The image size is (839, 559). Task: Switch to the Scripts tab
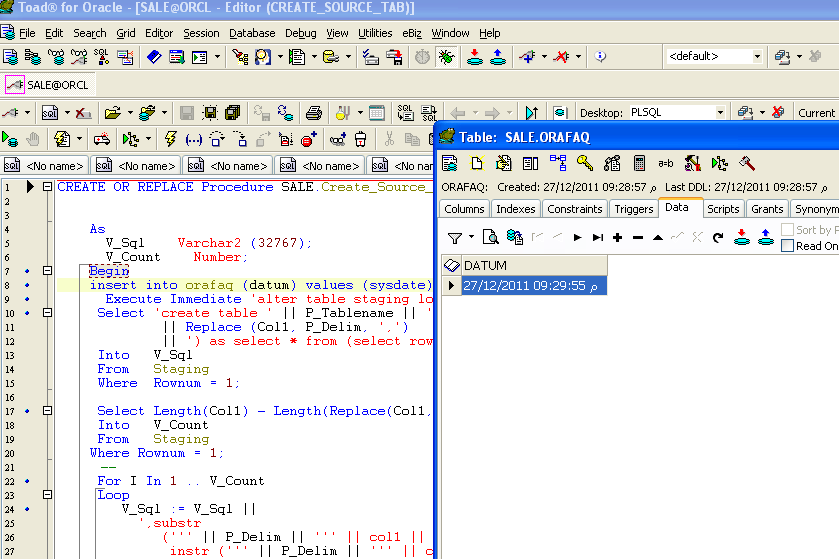[723, 209]
